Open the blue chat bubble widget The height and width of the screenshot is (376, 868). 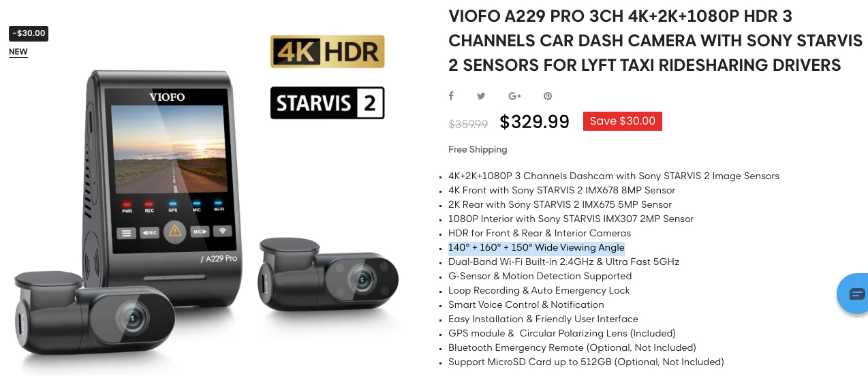coord(854,294)
